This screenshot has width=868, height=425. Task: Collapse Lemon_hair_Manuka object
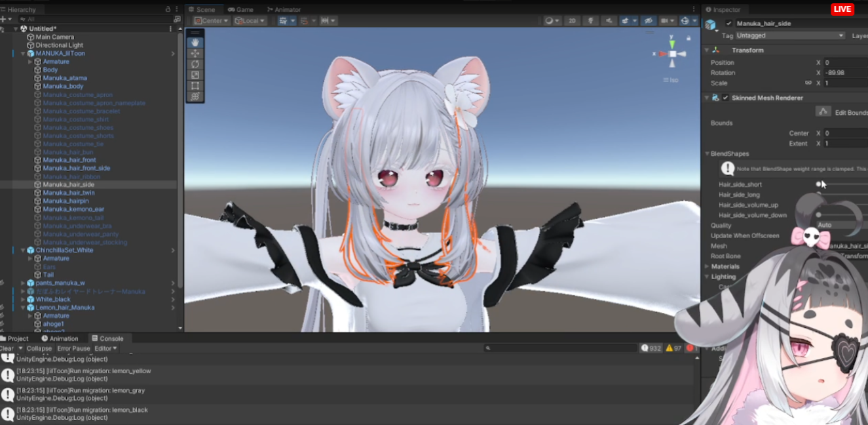tap(23, 308)
